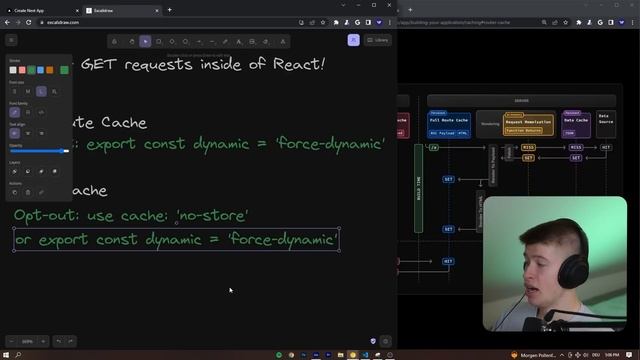Screen dimensions: 640x360
Task: Open tab search chevron in left browser
Action: (x=343, y=5)
